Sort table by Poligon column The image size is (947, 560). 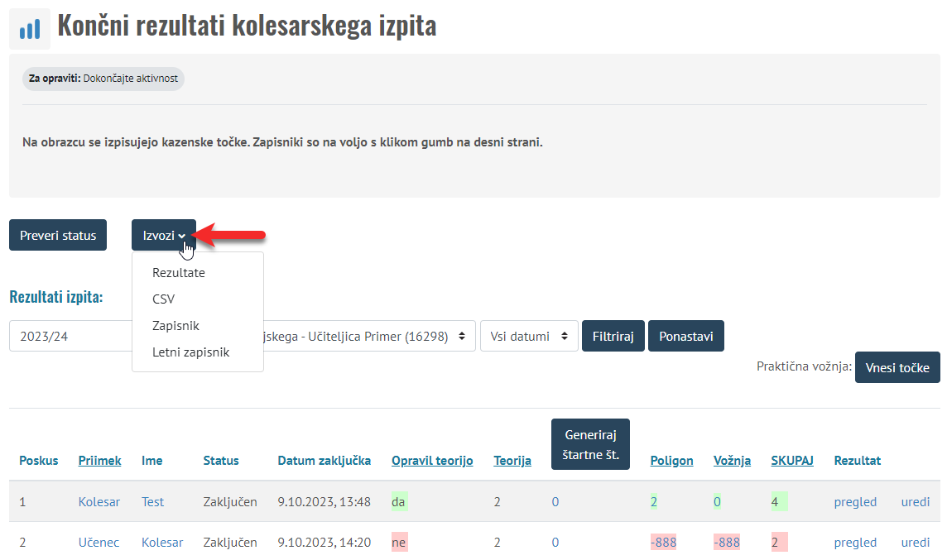tap(671, 461)
